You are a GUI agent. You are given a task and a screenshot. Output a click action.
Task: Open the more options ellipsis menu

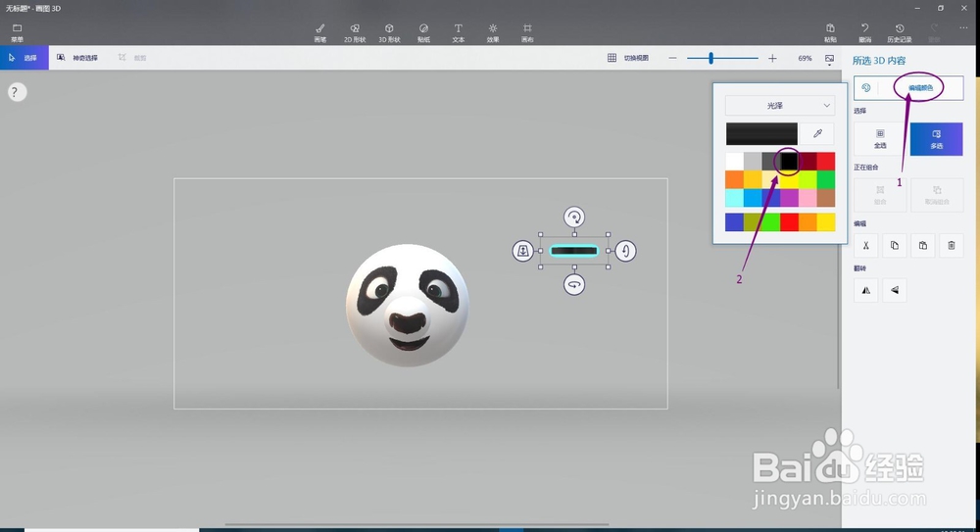pos(963,28)
